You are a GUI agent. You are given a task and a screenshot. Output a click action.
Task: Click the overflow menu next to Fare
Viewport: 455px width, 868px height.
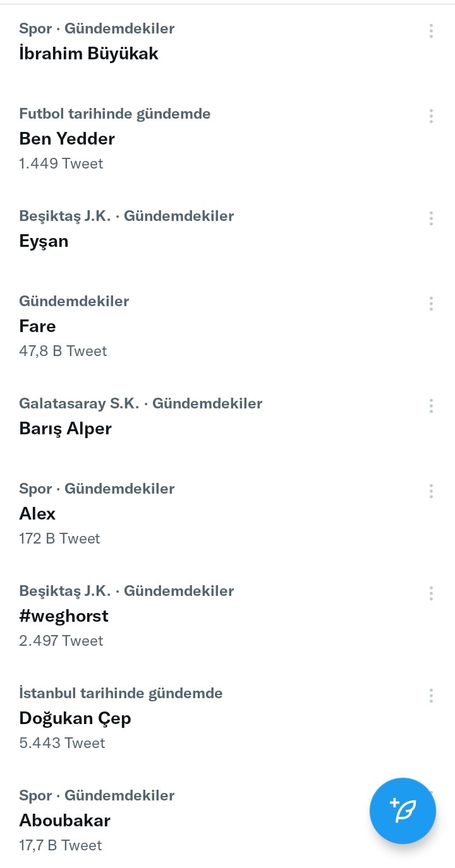pos(431,304)
